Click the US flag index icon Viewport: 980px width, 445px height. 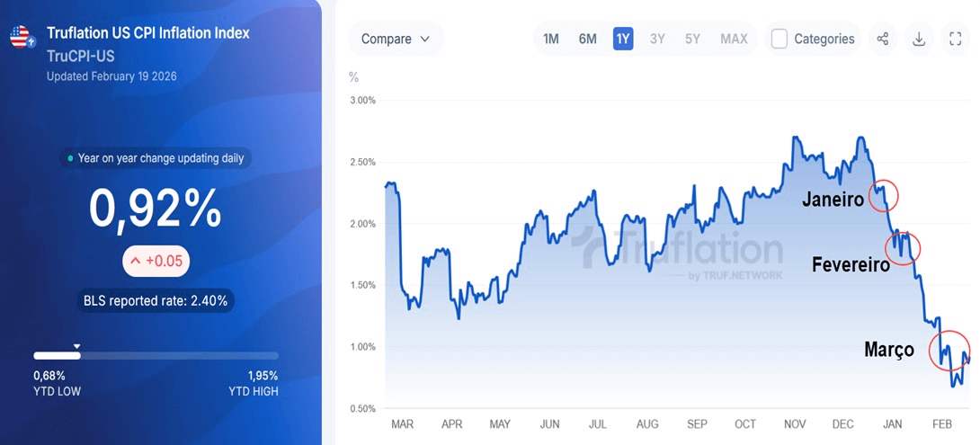22,38
